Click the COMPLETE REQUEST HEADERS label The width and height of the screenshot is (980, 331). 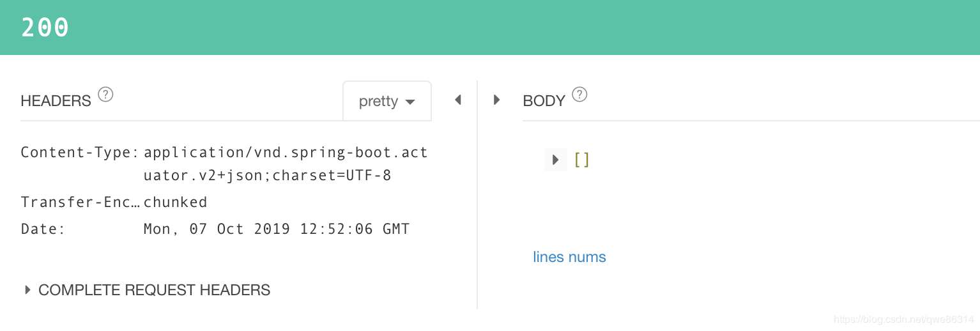tap(154, 290)
